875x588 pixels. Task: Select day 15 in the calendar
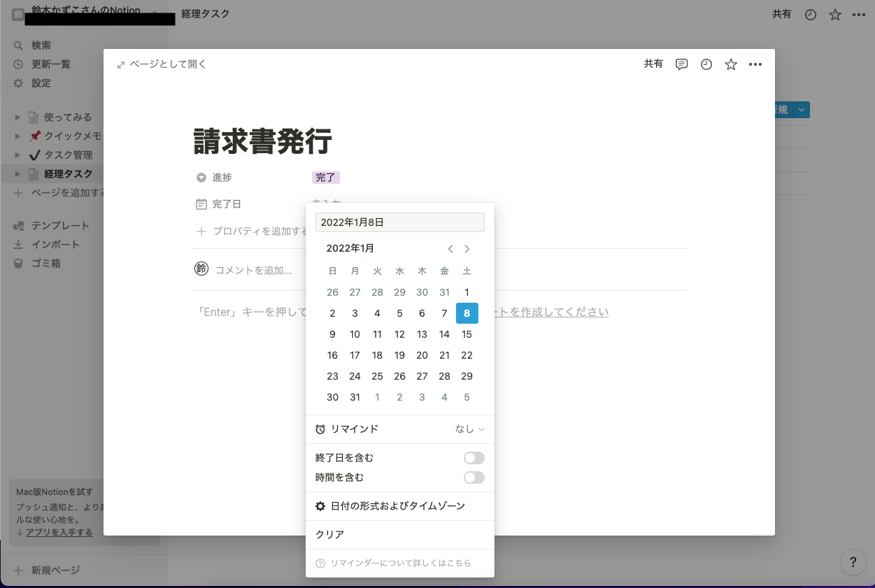[x=467, y=334]
